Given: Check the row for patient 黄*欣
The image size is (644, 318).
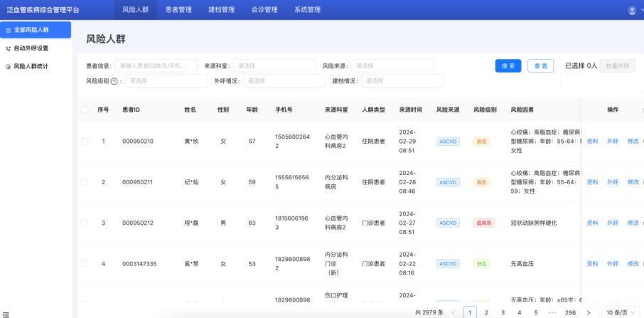Looking at the screenshot, I should 85,142.
